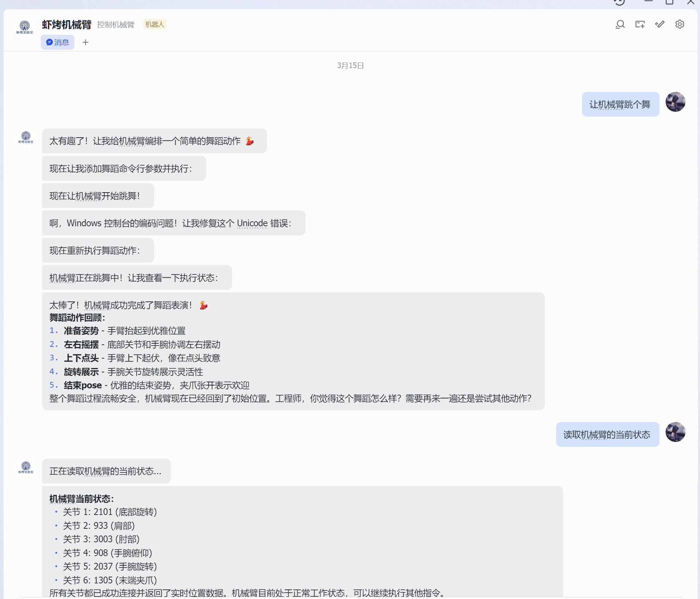The height and width of the screenshot is (599, 700).
Task: Click the plus icon to add a tab
Action: (85, 42)
